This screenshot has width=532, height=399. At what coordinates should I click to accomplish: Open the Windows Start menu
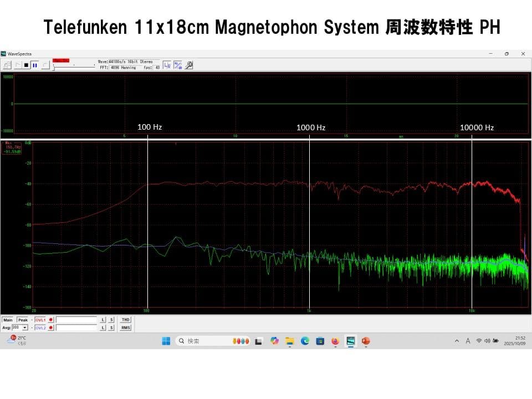166,341
